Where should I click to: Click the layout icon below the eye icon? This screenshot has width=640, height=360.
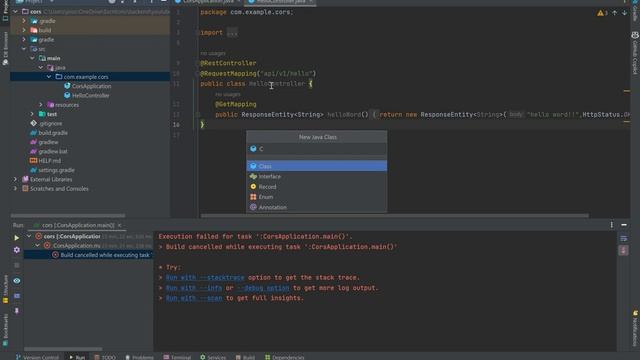click(17, 296)
